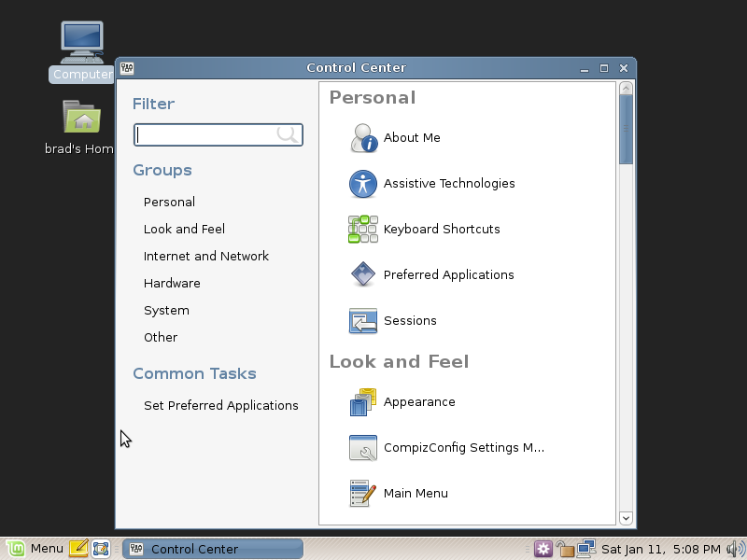Image resolution: width=747 pixels, height=560 pixels.
Task: Select Control Center taskbar button
Action: (x=213, y=549)
